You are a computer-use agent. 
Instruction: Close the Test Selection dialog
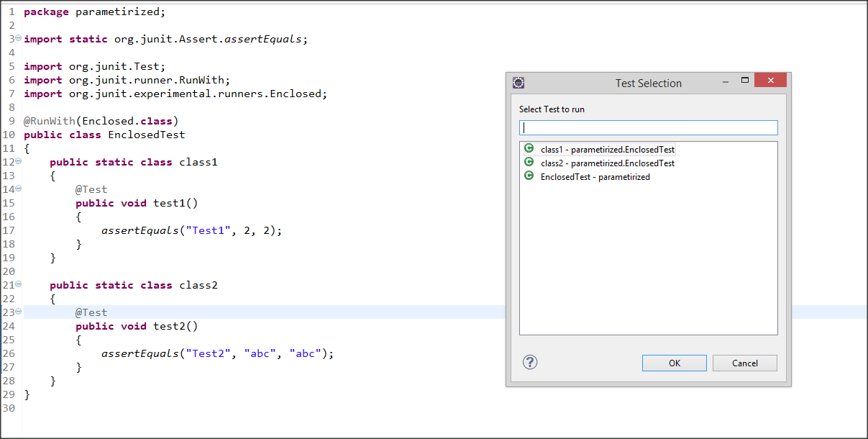770,81
